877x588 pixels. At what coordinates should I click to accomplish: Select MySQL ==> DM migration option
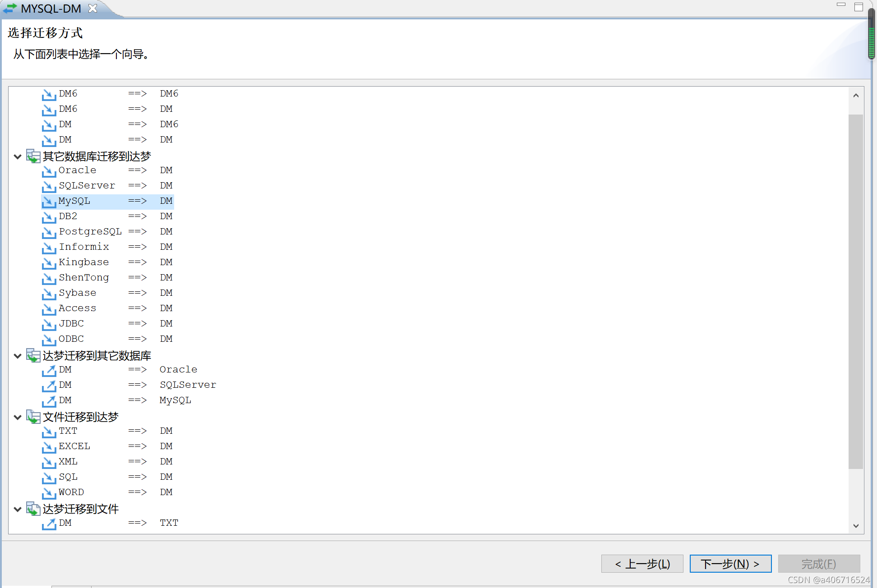[114, 200]
